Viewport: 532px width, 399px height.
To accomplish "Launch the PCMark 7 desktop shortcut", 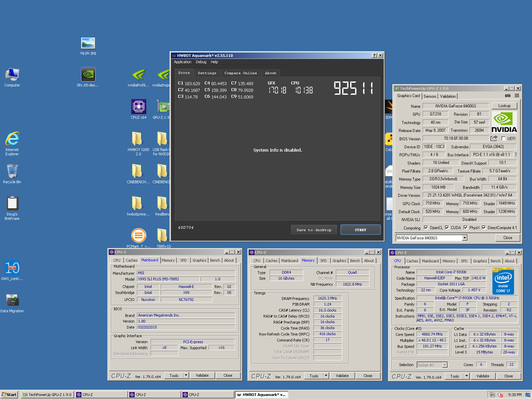I will [x=139, y=238].
